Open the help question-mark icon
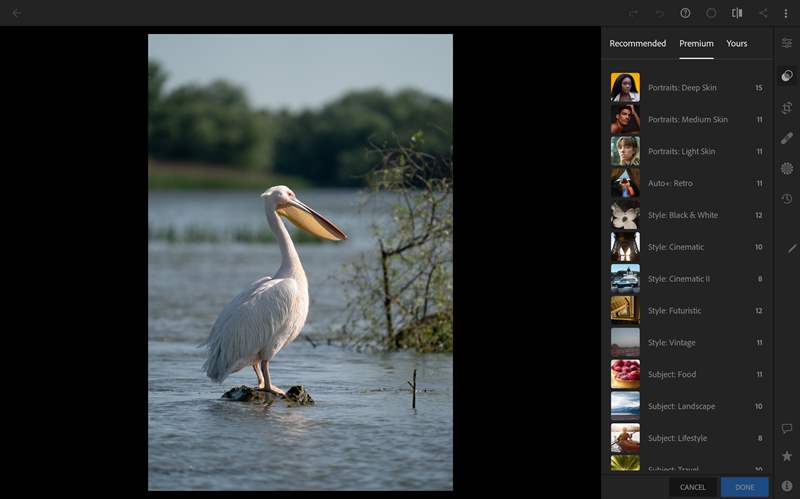The height and width of the screenshot is (499, 800). coord(685,13)
